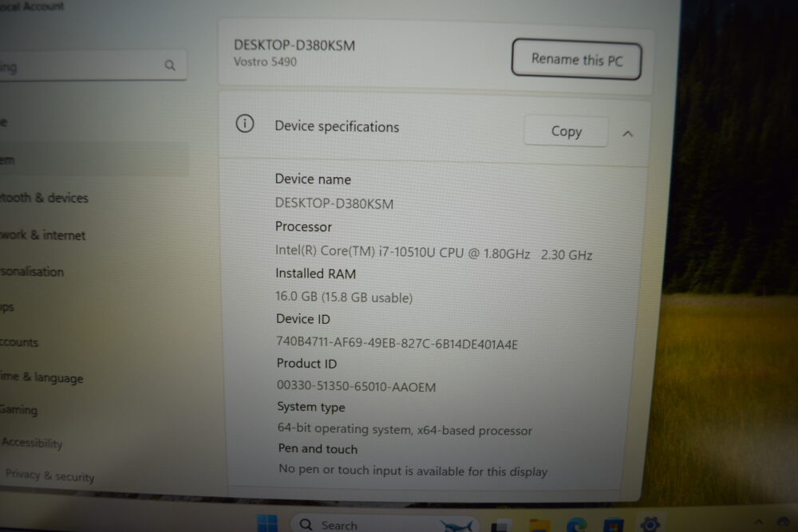The image size is (798, 532).
Task: Launch File Explorer from the taskbar
Action: click(539, 526)
